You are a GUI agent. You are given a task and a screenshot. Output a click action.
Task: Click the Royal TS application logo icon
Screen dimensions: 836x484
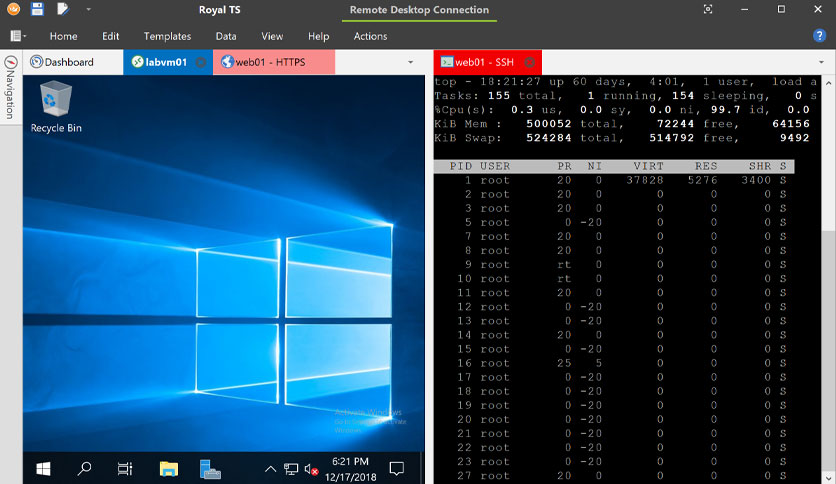(x=13, y=9)
